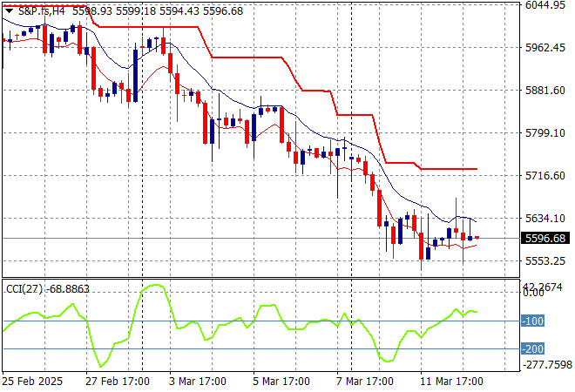Click the 42.2674 CCI scale value
The width and height of the screenshot is (575, 392).
tap(543, 287)
